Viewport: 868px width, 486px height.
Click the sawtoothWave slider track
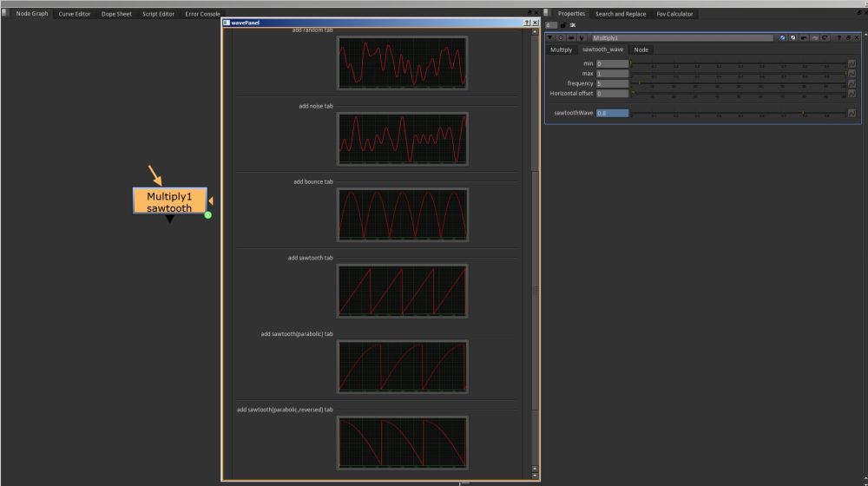(x=739, y=113)
